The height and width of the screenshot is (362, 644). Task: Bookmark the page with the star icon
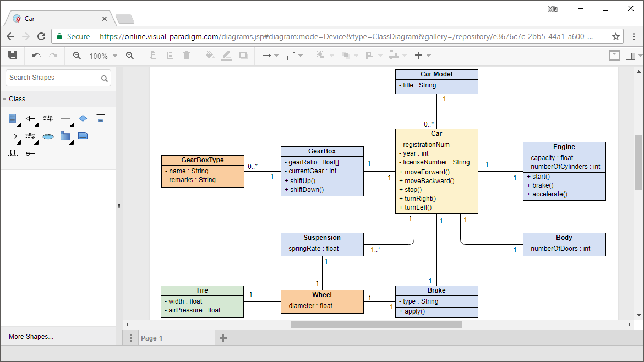[616, 36]
